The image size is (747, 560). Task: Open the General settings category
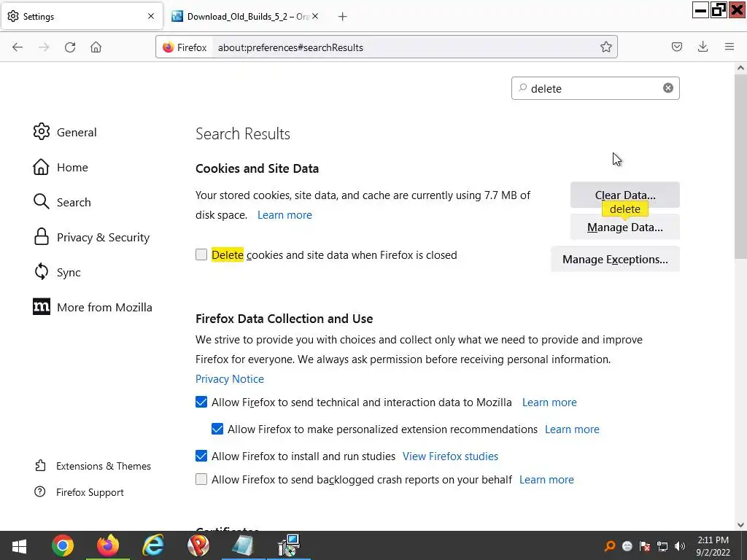[x=65, y=132]
